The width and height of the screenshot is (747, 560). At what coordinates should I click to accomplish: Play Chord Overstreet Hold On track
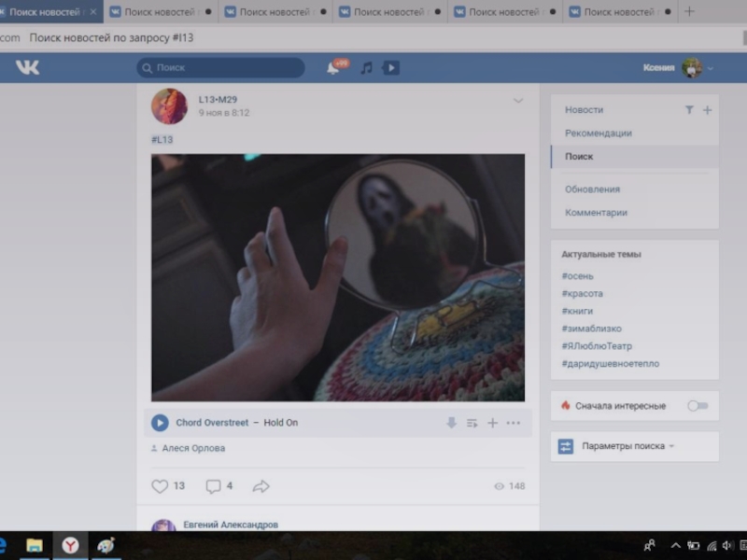pyautogui.click(x=160, y=423)
